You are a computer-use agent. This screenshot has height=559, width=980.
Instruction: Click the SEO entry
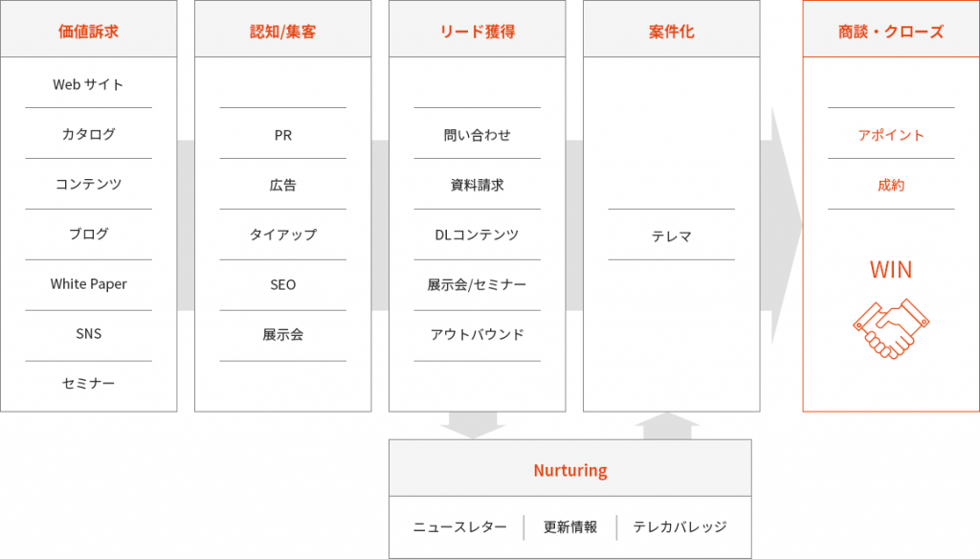pyautogui.click(x=283, y=284)
